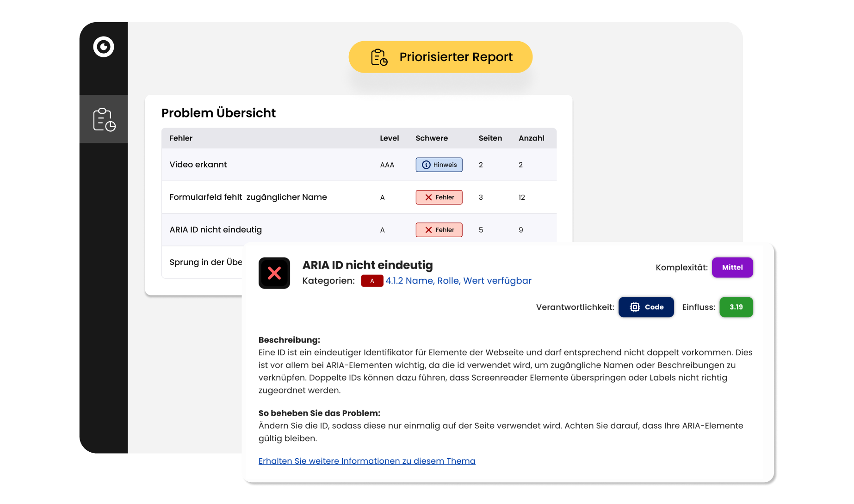Click the Kategorien label
Image resolution: width=854 pixels, height=504 pixels.
click(328, 281)
